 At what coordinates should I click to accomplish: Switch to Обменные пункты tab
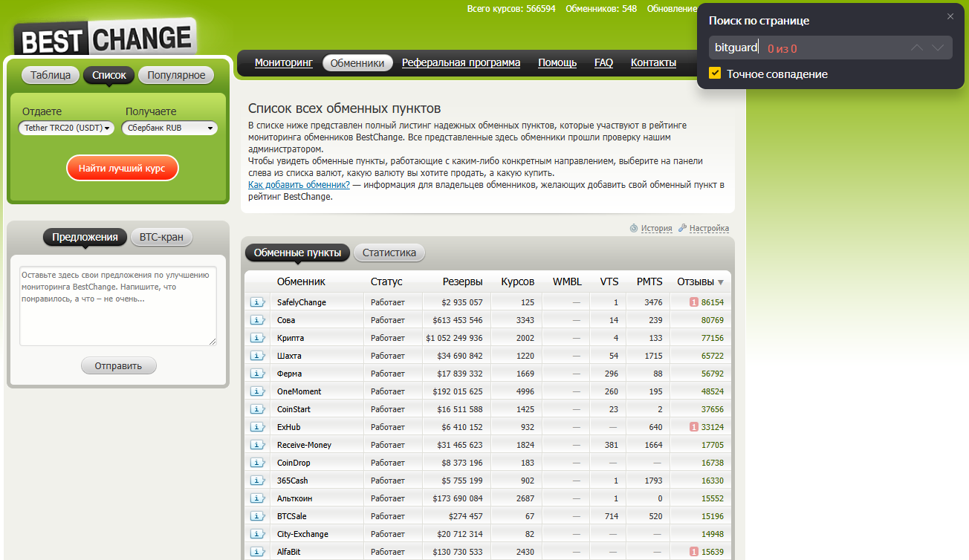pos(297,253)
